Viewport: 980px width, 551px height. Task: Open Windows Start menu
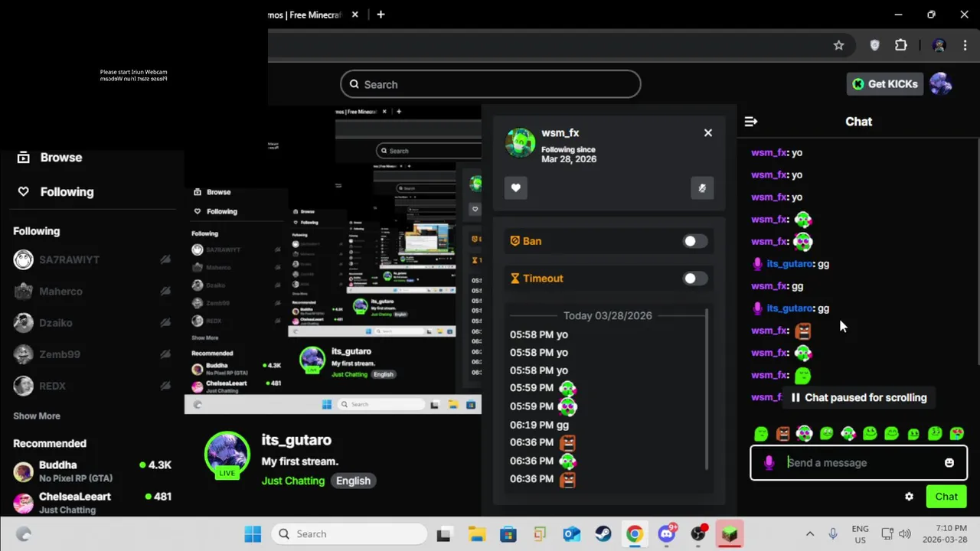point(253,534)
